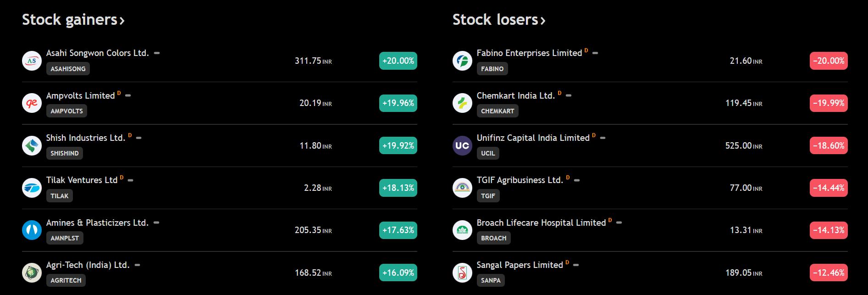Click the CHEMKART ticker tag
This screenshot has height=295, width=868.
[x=497, y=111]
